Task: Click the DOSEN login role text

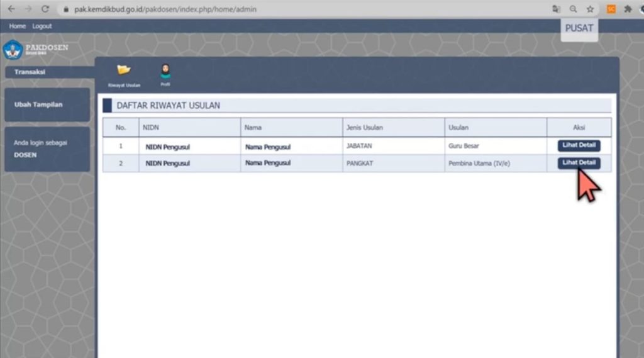Action: 25,155
